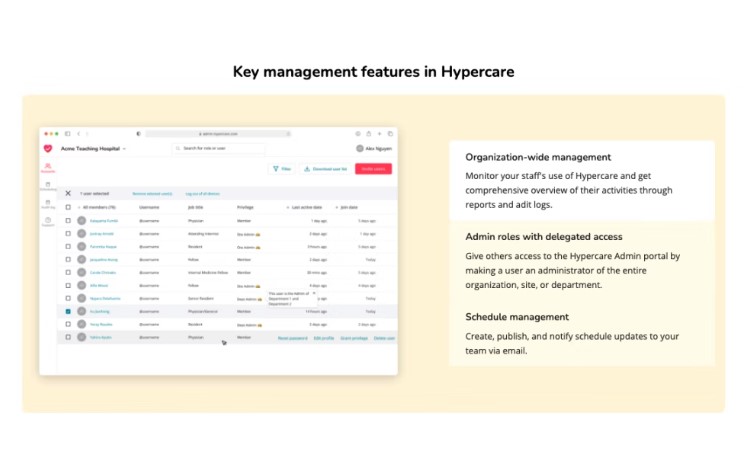Check the Internal Medicine Fellow row checkbox

coord(68,273)
